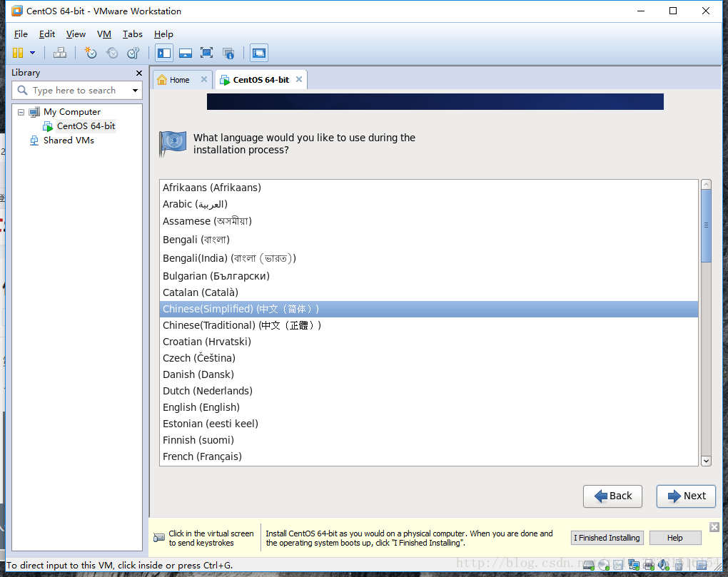Image resolution: width=728 pixels, height=577 pixels.
Task: Take a snapshot of this virtual machine
Action: [x=91, y=53]
